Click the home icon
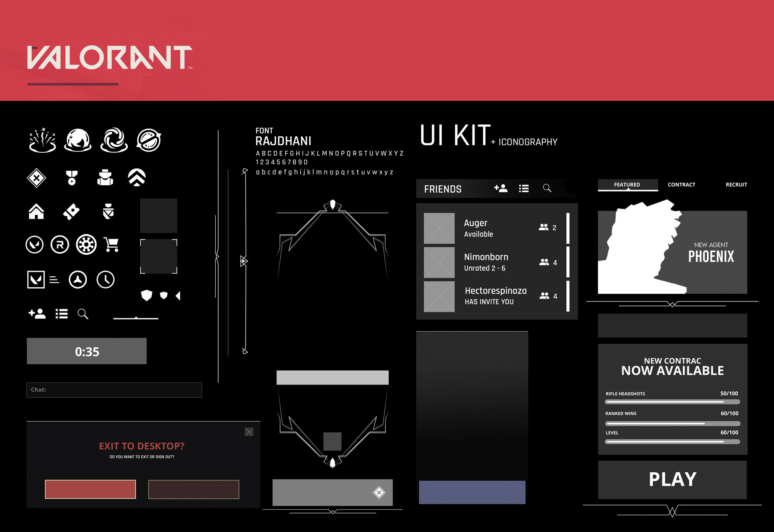Viewport: 774px width, 532px height. tap(36, 211)
